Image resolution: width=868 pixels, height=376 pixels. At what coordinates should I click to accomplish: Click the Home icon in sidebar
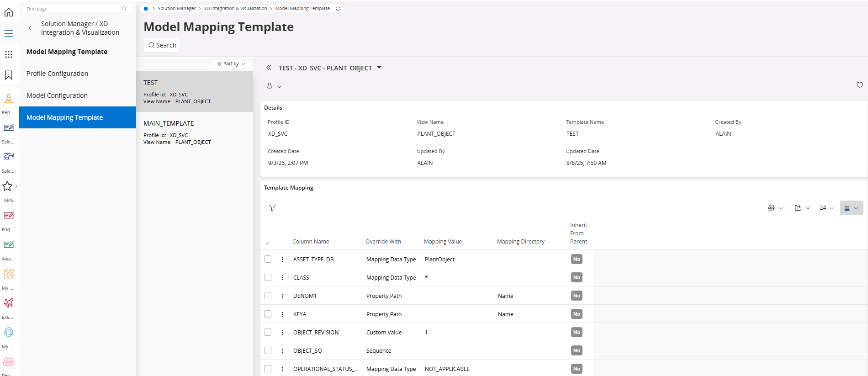pyautogui.click(x=9, y=12)
